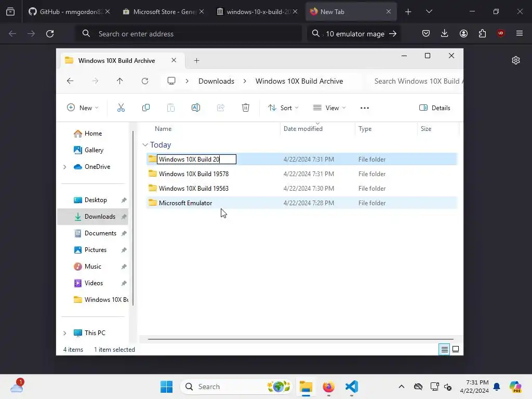The width and height of the screenshot is (532, 399).
Task: Switch to large thumbnails view layout
Action: tap(456, 350)
